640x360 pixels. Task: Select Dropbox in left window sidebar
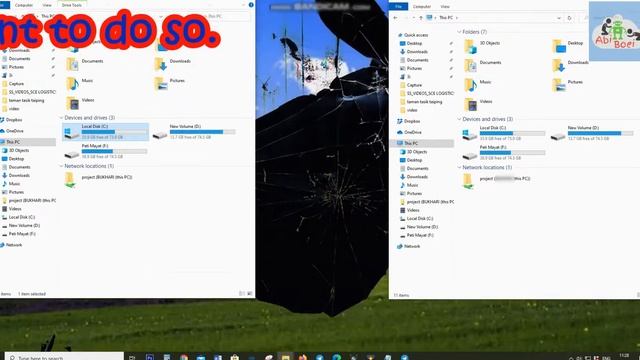(11, 120)
